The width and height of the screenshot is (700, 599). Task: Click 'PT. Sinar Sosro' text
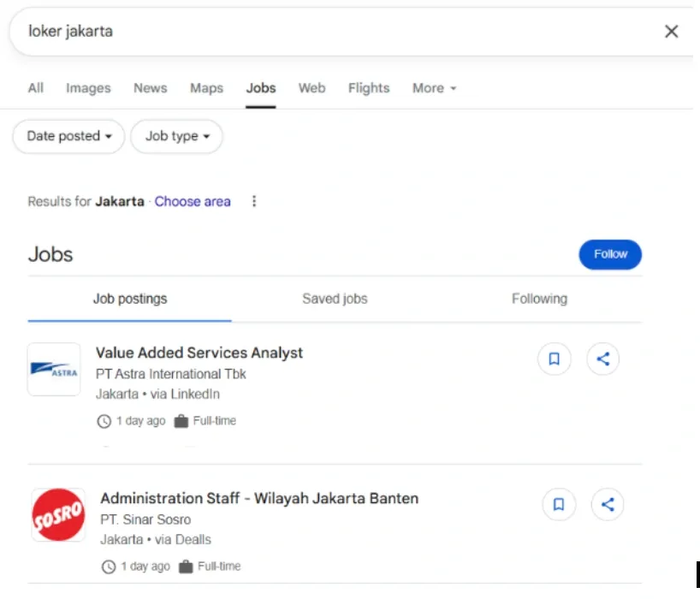coord(145,519)
